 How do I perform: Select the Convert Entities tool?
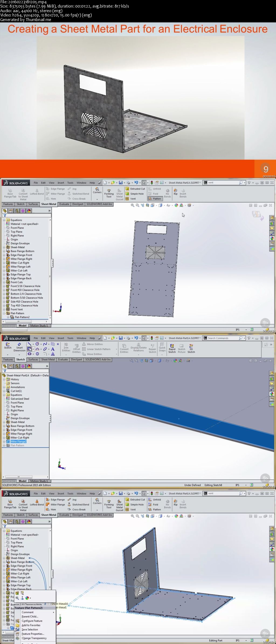pyautogui.click(x=124, y=348)
